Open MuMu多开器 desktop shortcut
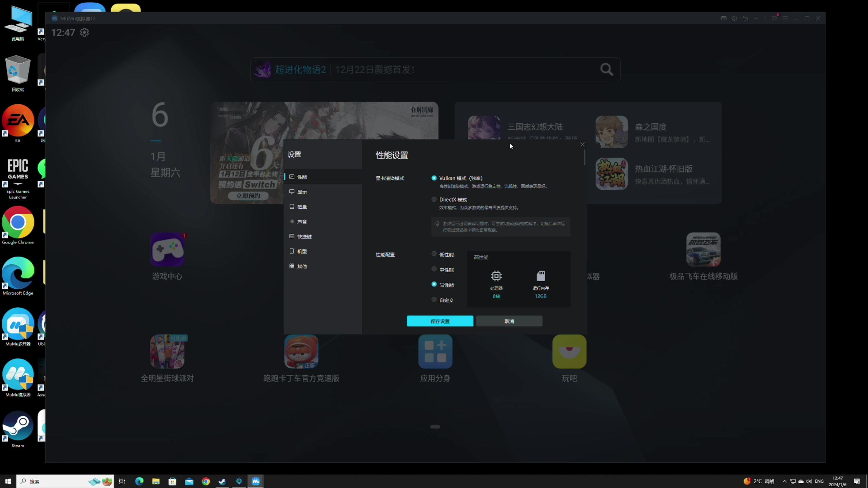The image size is (868, 488). pyautogui.click(x=18, y=327)
